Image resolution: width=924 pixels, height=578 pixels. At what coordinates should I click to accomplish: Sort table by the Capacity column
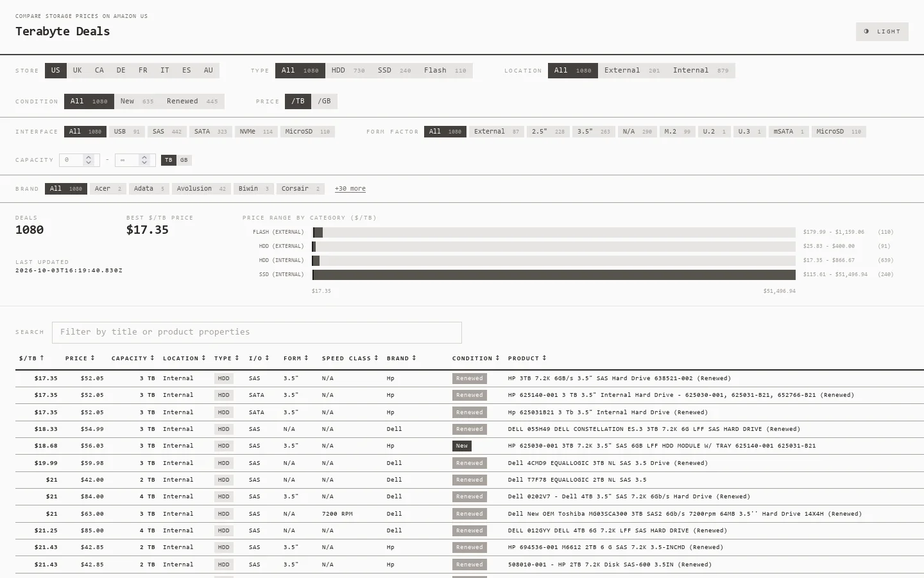[x=133, y=358]
